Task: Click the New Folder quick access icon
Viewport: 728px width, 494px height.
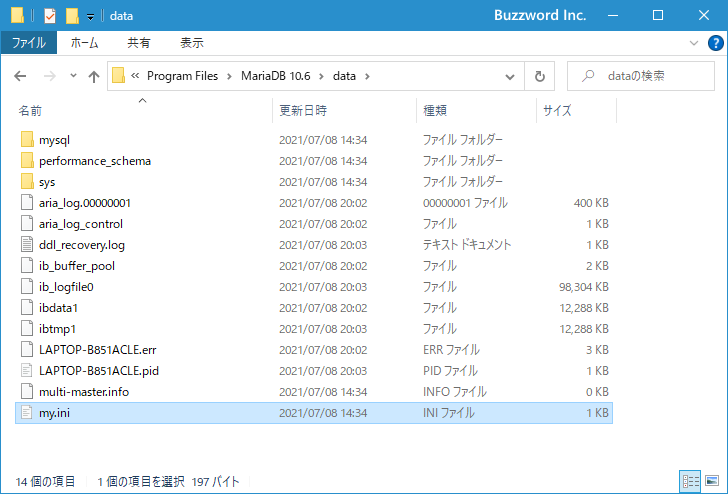Action: click(x=72, y=16)
